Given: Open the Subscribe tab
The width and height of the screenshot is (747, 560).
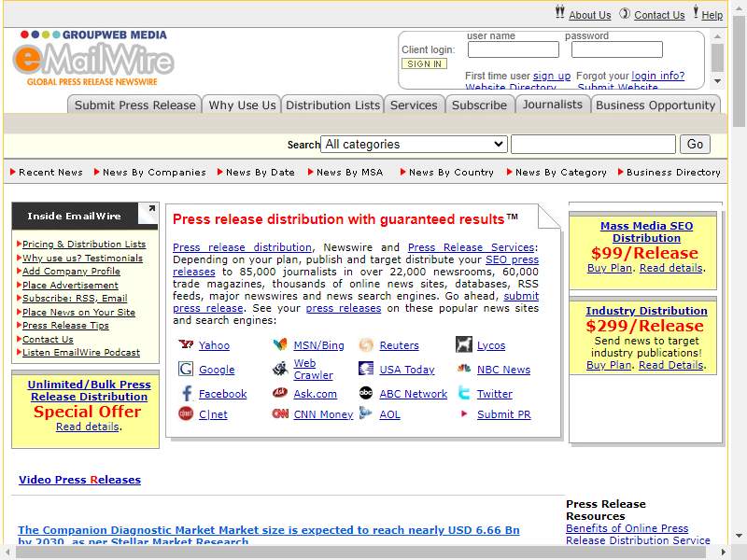Looking at the screenshot, I should (479, 105).
